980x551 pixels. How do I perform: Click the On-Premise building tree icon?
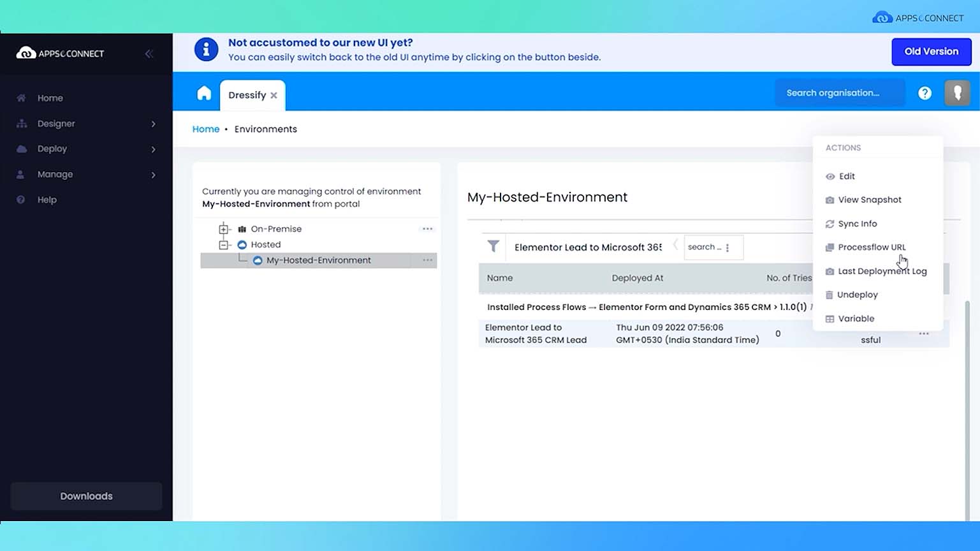(242, 229)
